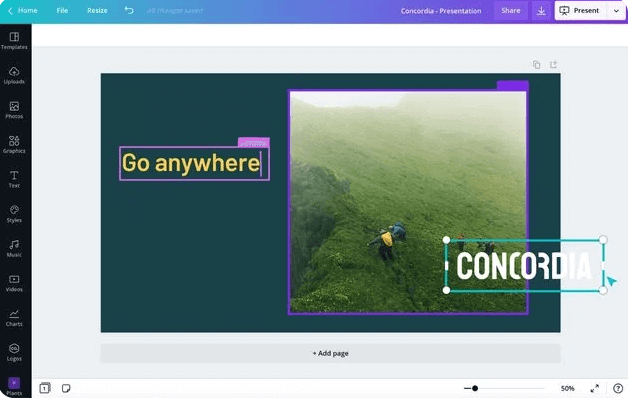Screen dimensions: 633x401
Task: Open the Plants panel in sidebar
Action: (14, 387)
